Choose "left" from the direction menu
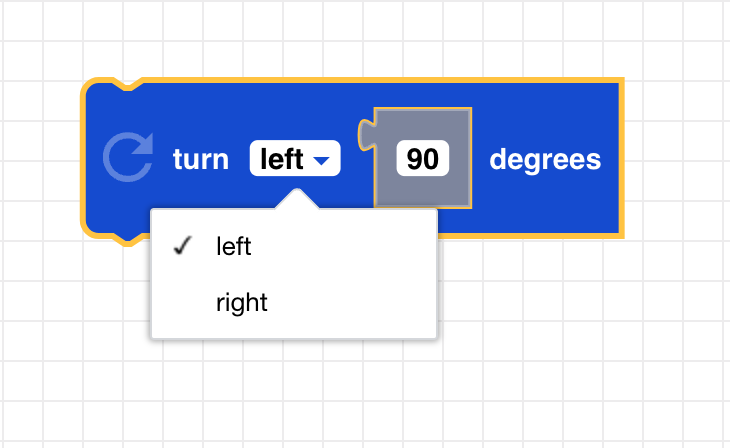Screen dimensions: 730x448 click(234, 247)
